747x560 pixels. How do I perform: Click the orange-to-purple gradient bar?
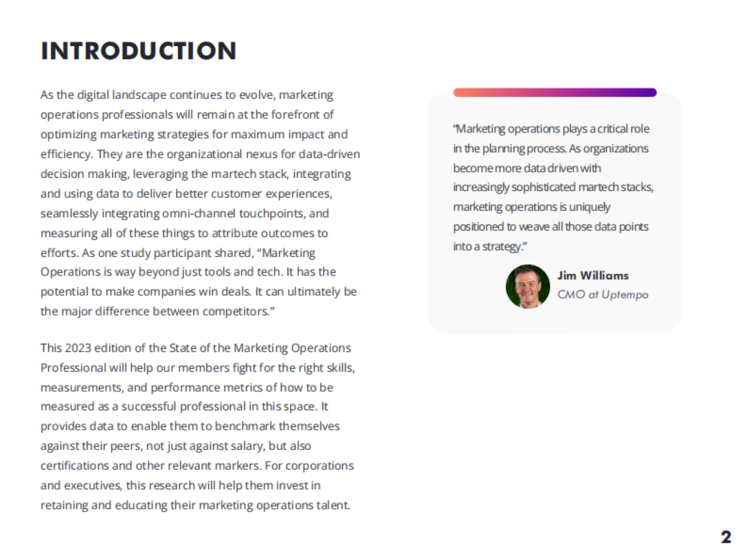555,93
